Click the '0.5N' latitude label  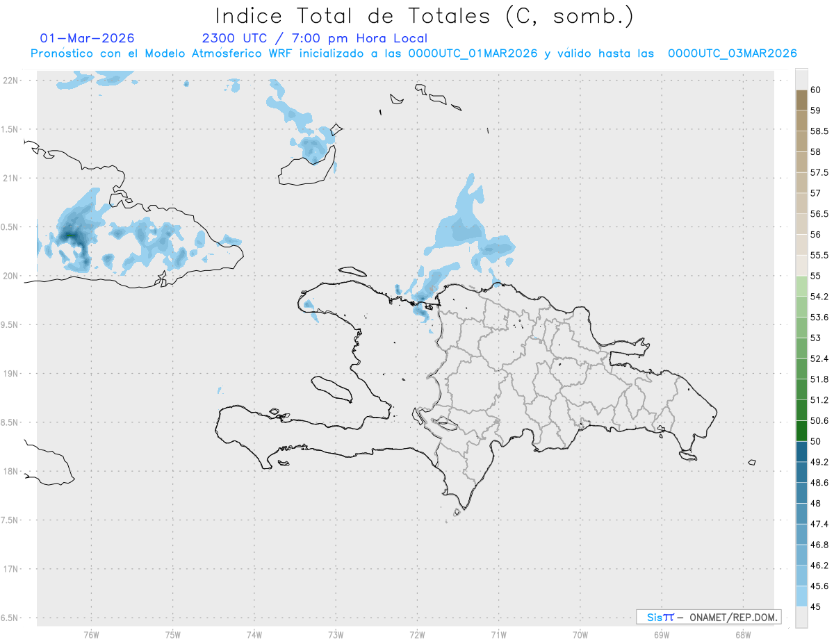10,226
